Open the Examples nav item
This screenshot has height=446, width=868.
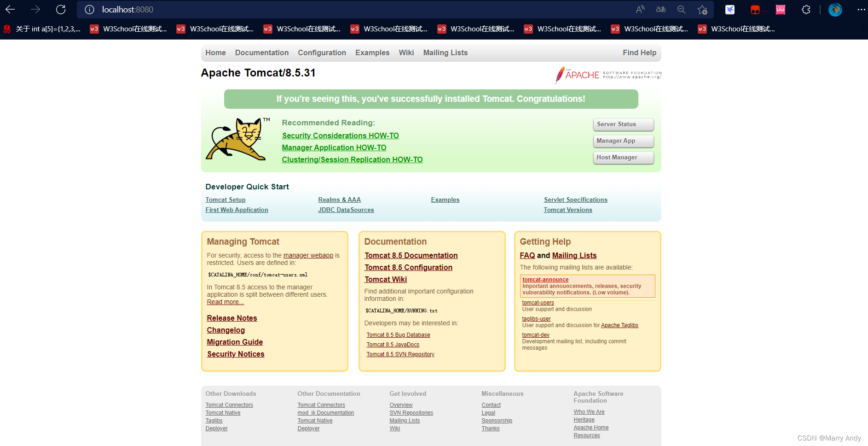(x=372, y=53)
